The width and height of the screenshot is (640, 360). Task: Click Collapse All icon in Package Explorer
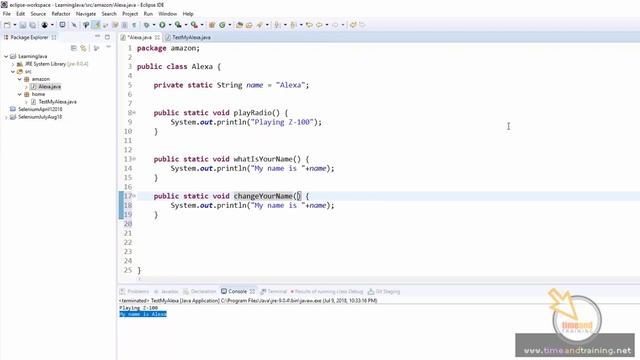pos(73,48)
